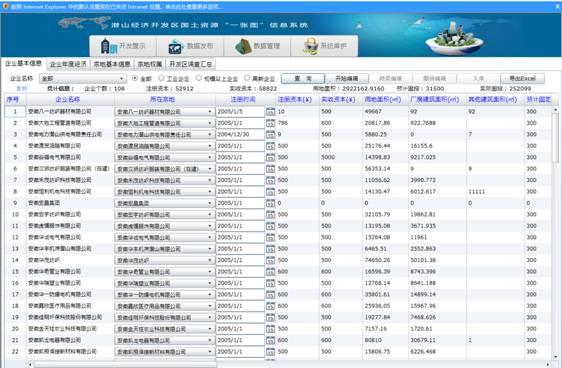Expand the 企业名称 combo box
This screenshot has width=562, height=368.
pos(122,78)
